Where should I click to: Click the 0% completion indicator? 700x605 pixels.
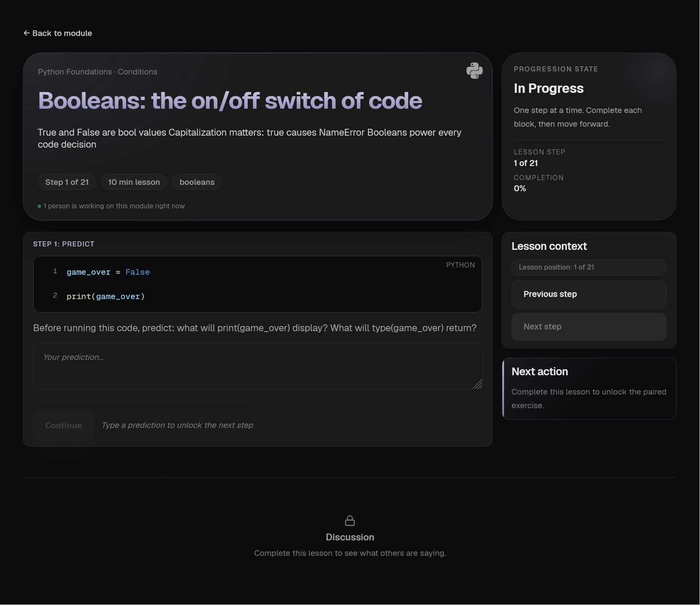click(519, 188)
